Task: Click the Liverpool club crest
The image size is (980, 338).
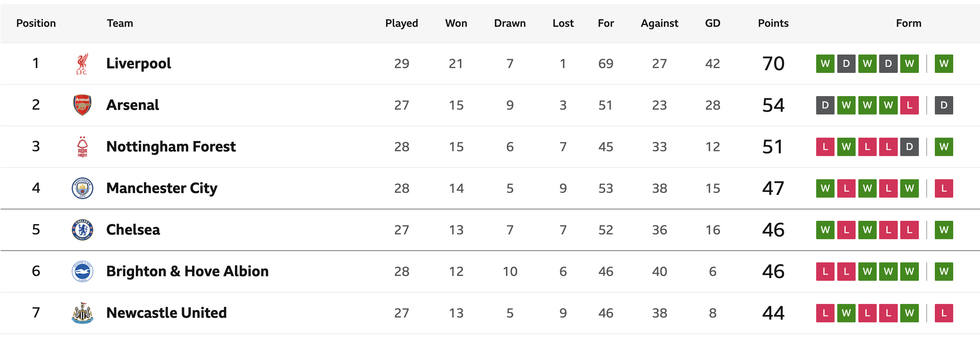Action: [82, 64]
